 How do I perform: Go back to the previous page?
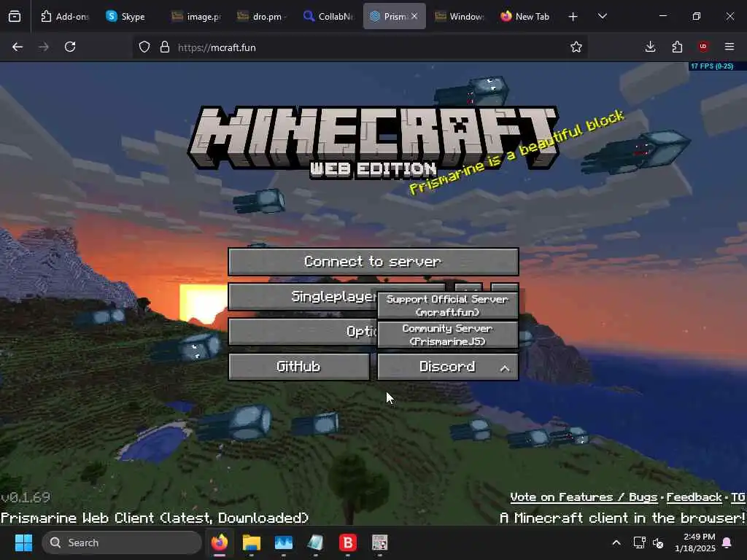point(18,47)
